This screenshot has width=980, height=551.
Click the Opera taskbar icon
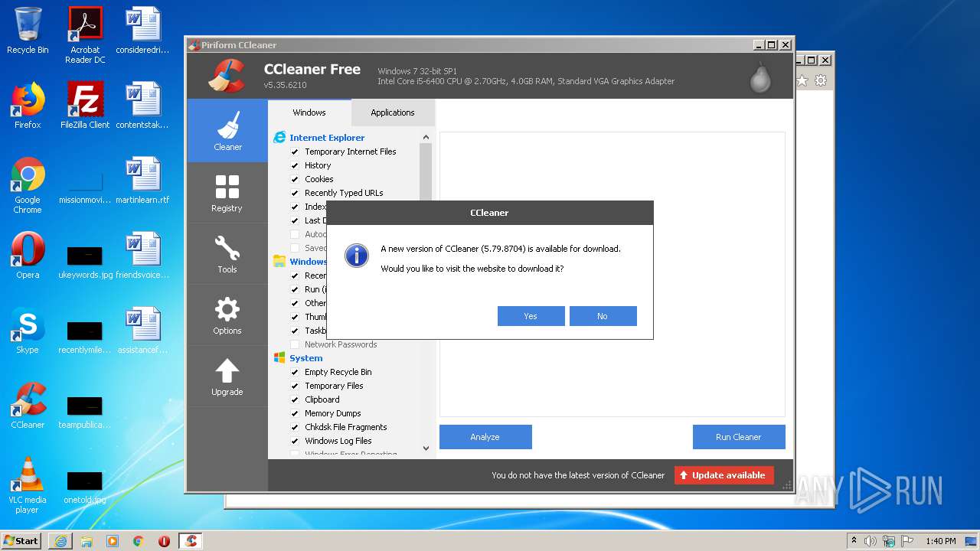click(164, 541)
